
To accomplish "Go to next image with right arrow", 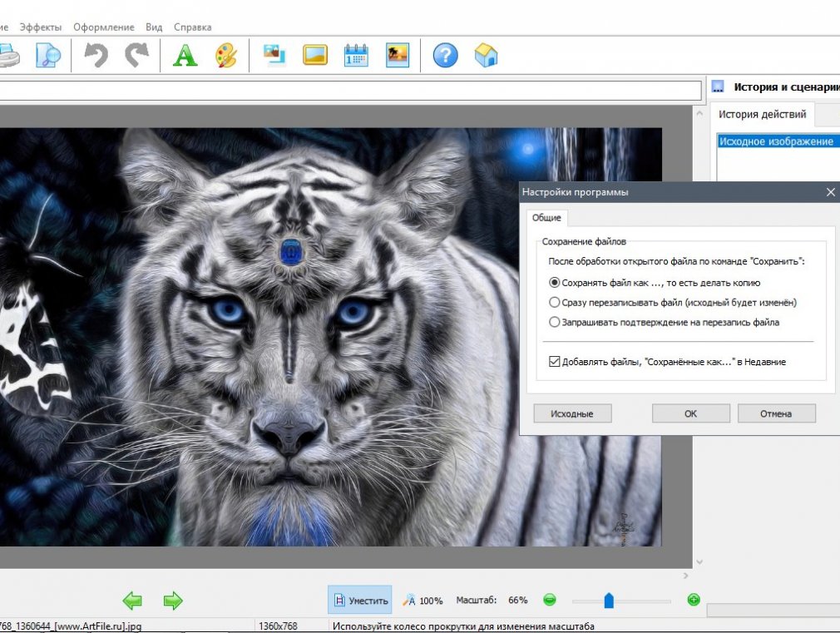I will click(172, 601).
